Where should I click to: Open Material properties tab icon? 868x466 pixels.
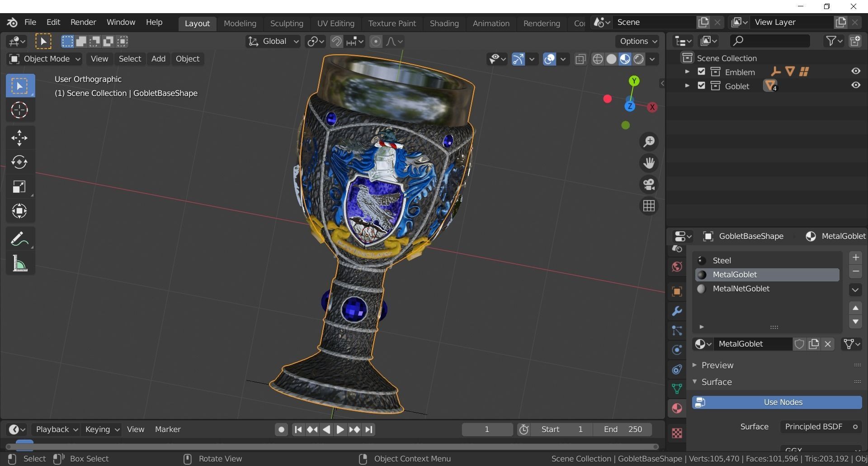[x=677, y=409]
